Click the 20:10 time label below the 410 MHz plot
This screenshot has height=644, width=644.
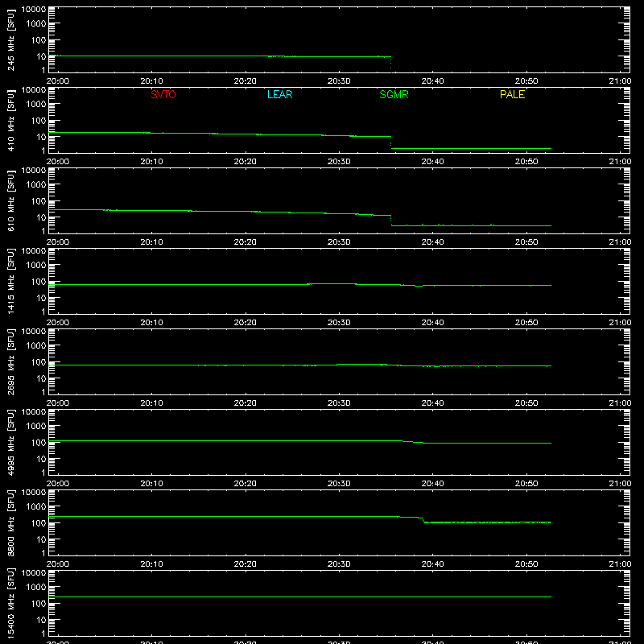coord(151,162)
